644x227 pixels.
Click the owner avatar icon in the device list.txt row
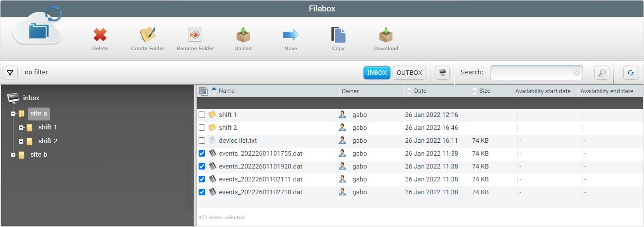(342, 140)
